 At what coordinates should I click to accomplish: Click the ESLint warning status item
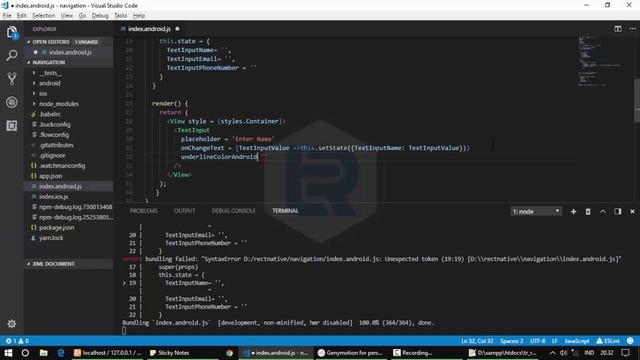(x=608, y=341)
